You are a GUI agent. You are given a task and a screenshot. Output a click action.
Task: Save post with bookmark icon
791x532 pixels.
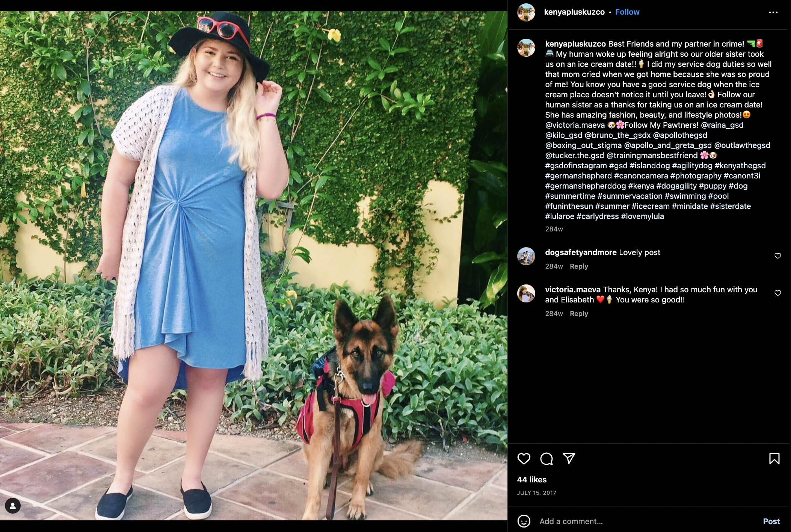click(x=774, y=459)
